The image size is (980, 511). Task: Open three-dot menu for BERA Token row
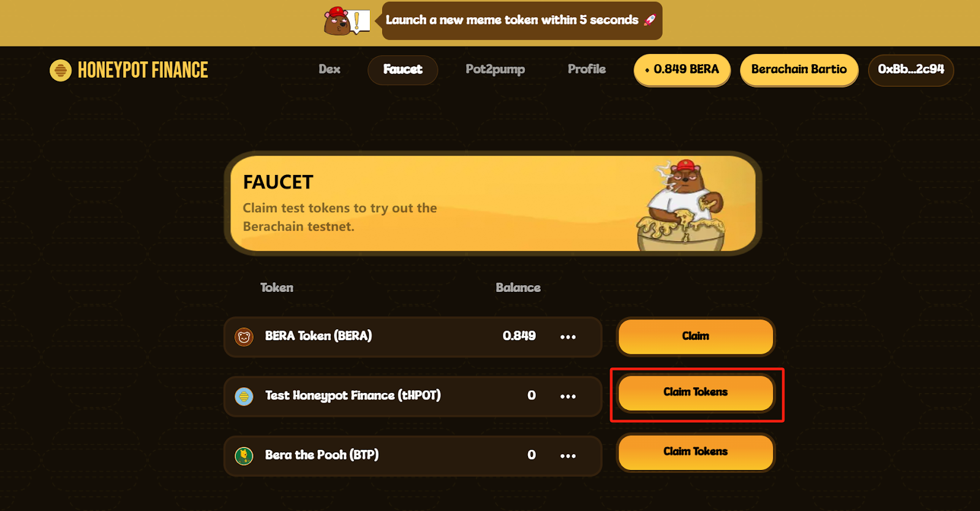(568, 337)
